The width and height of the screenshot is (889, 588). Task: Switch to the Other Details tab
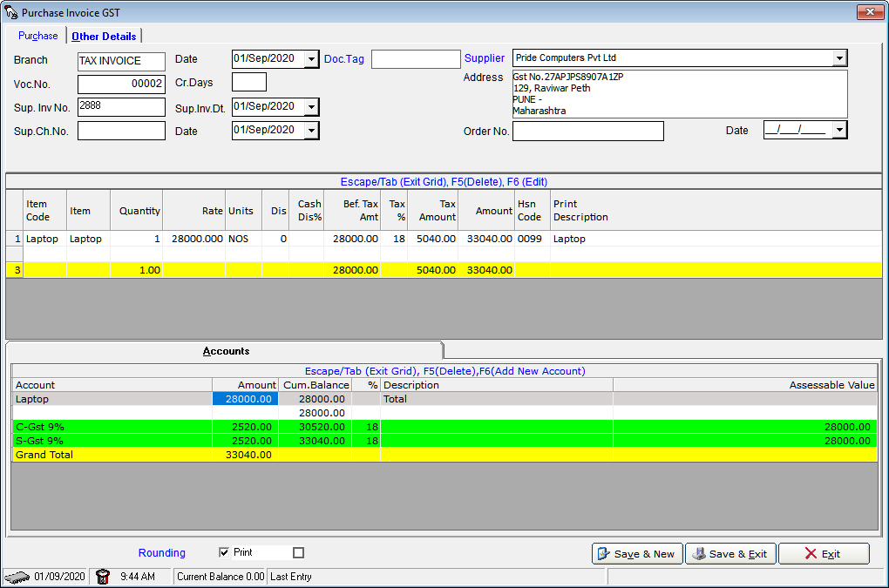(104, 36)
